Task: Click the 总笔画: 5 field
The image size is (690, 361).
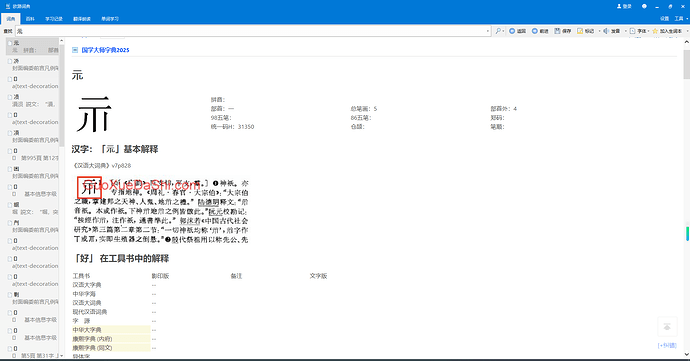Action: coord(364,109)
